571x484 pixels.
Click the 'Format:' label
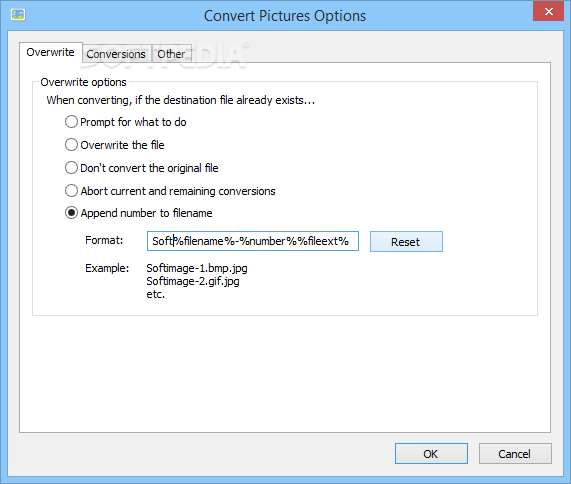104,240
